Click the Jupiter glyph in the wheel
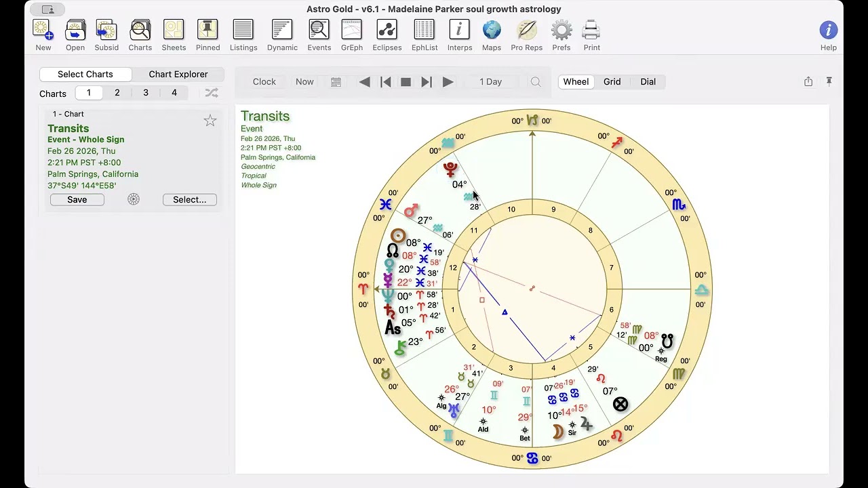Viewport: 868px width, 488px height. [587, 424]
